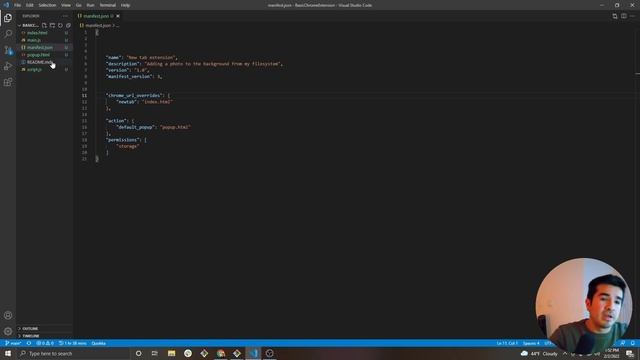This screenshot has width=640, height=360.
Task: Click the "permissions" key in editor
Action: pos(123,140)
